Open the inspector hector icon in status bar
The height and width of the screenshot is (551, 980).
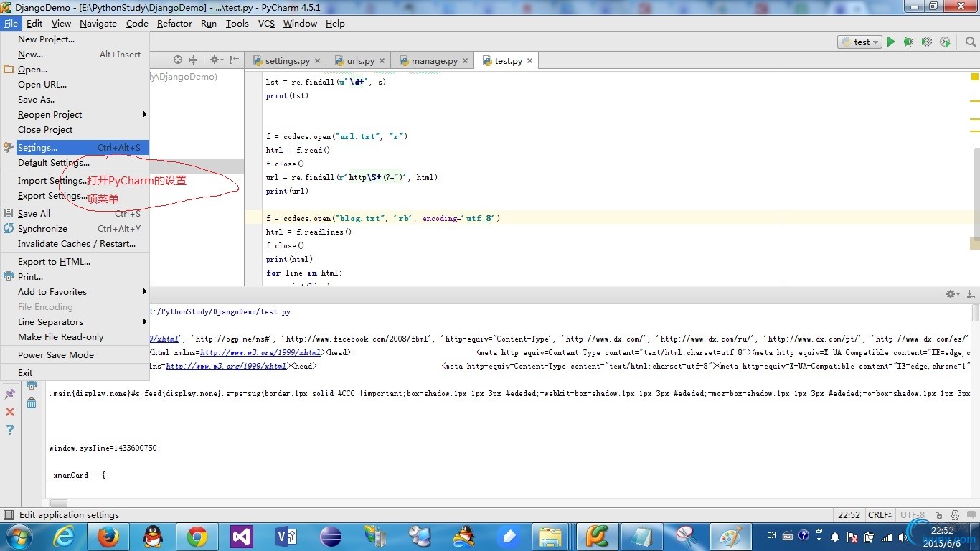(955, 515)
